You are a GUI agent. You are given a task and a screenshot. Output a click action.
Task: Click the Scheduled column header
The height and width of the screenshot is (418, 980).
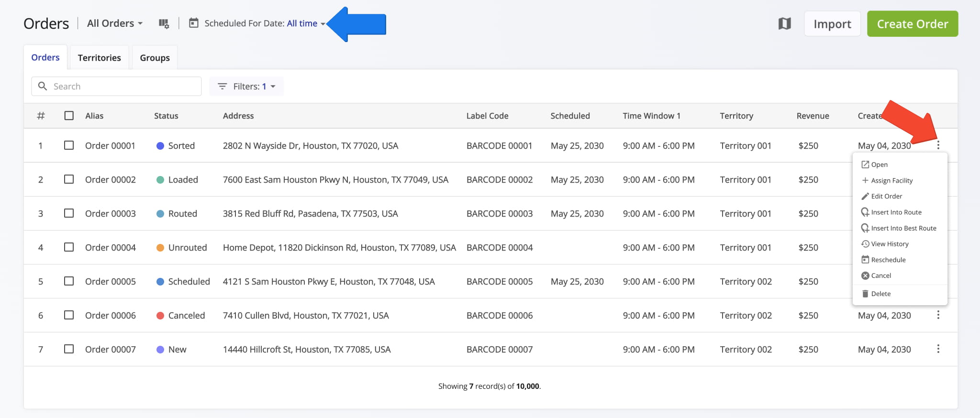tap(570, 116)
